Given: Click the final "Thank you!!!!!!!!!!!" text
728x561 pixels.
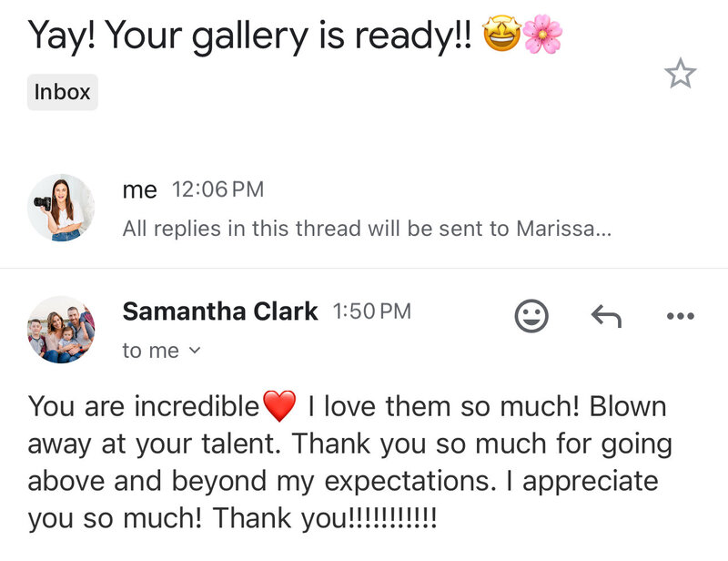Looking at the screenshot, I should point(325,519).
